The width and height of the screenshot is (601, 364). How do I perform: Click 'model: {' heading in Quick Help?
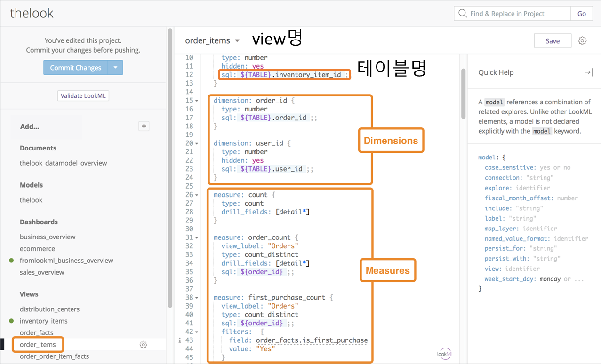(491, 158)
